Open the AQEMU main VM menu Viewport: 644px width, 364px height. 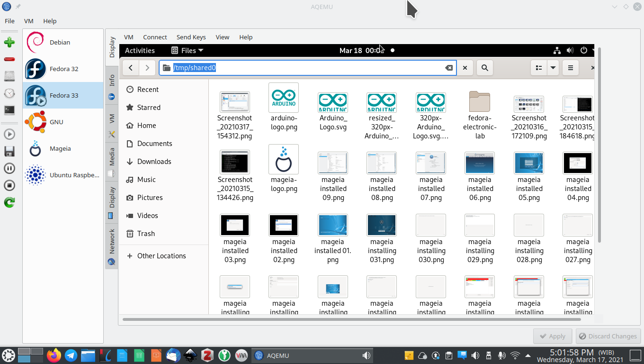click(x=29, y=21)
